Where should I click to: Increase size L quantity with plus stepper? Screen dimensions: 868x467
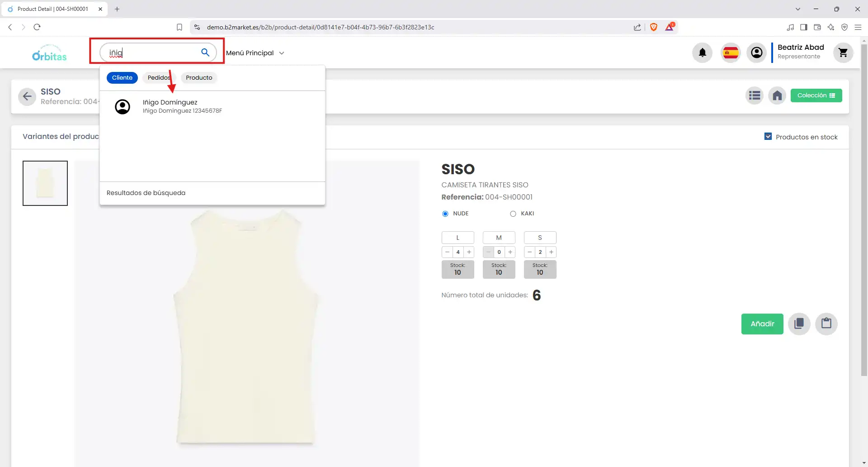coord(469,252)
